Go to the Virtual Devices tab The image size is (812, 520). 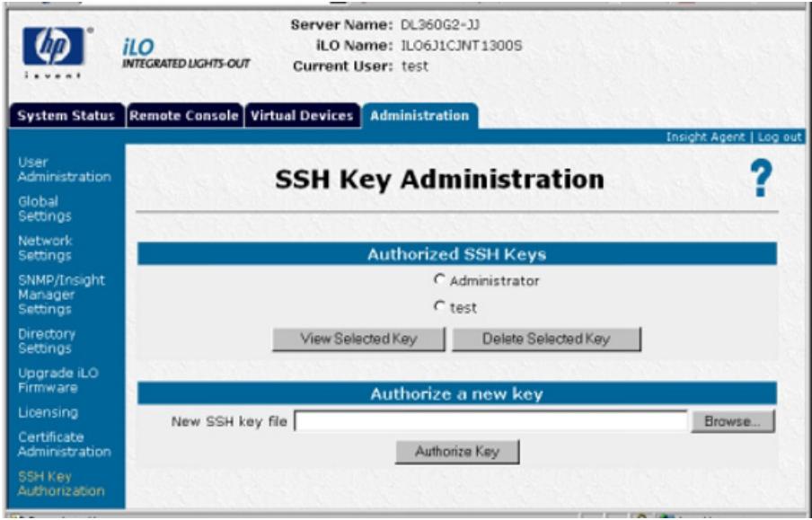coord(303,116)
